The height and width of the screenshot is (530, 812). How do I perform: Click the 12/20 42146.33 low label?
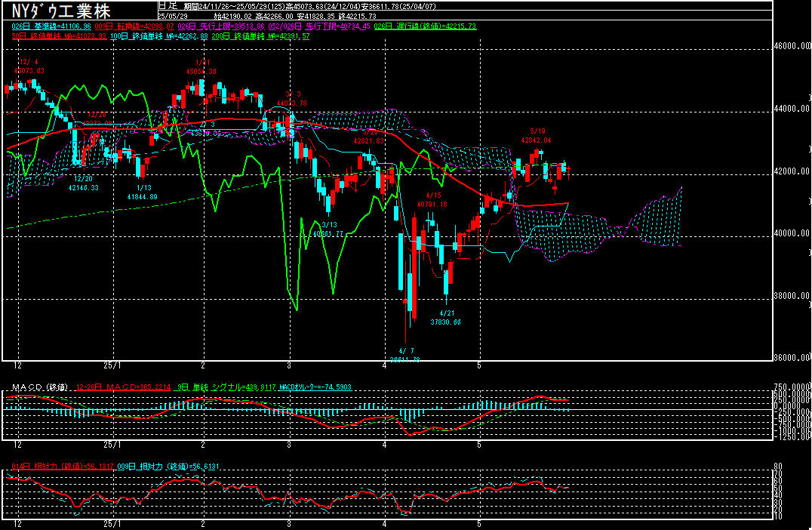coord(83,183)
